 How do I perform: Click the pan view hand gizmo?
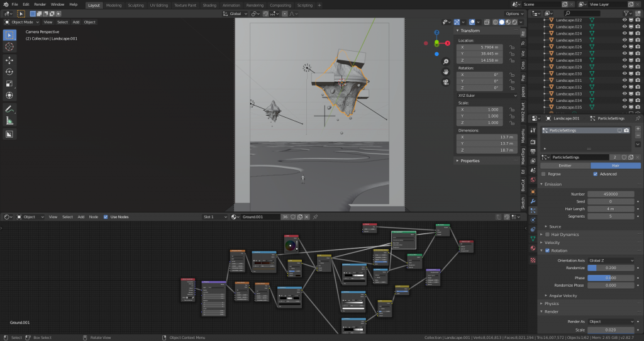pyautogui.click(x=446, y=72)
